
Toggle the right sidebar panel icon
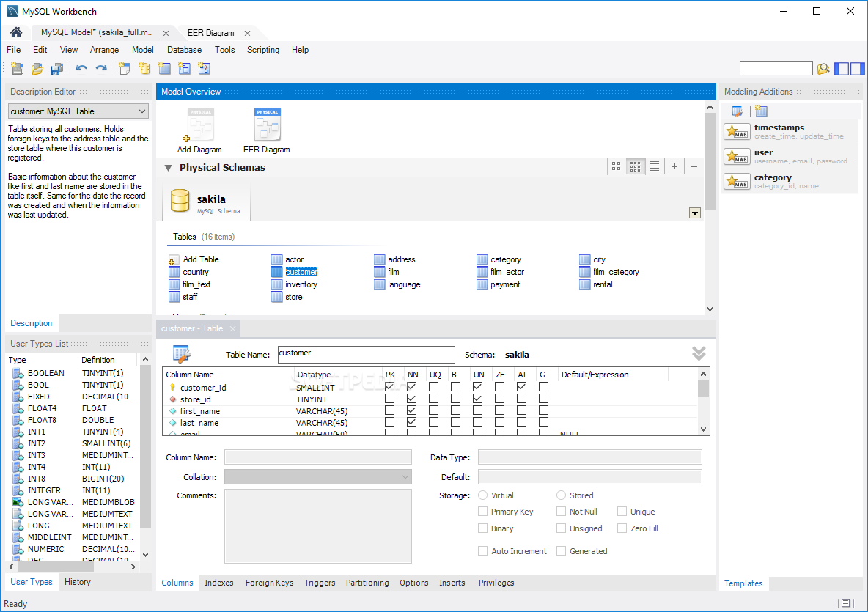(x=857, y=69)
